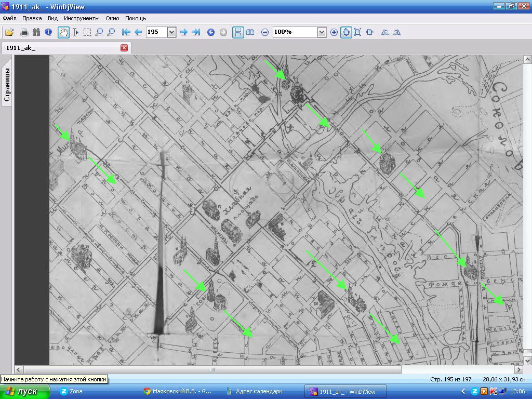Click the horizontal scrollbar left arrow

[x=19, y=369]
